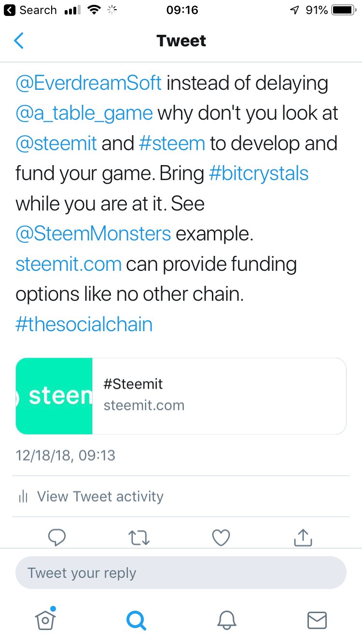Tap the #thesocialchain hashtag
This screenshot has width=362, height=644.
point(84,324)
